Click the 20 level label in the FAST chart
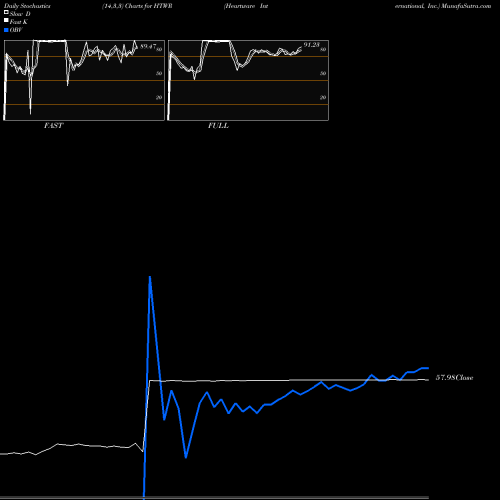Screen dimensions: 500x500 (159, 97)
